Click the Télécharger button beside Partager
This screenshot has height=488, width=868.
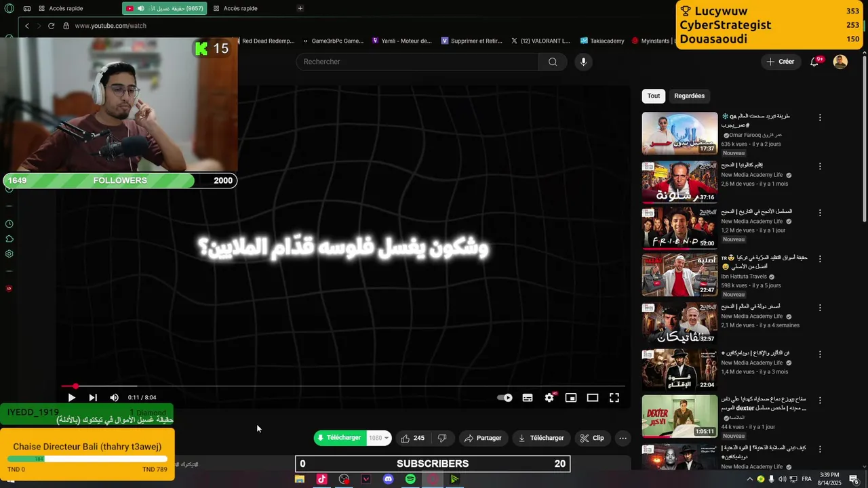point(541,438)
